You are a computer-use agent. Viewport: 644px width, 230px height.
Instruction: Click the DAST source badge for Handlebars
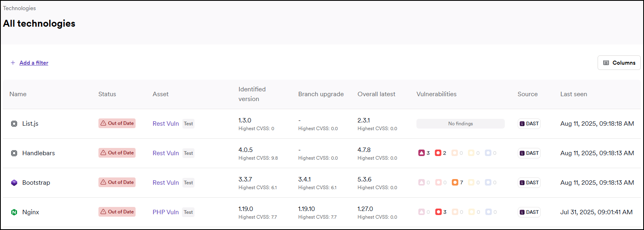click(x=529, y=153)
